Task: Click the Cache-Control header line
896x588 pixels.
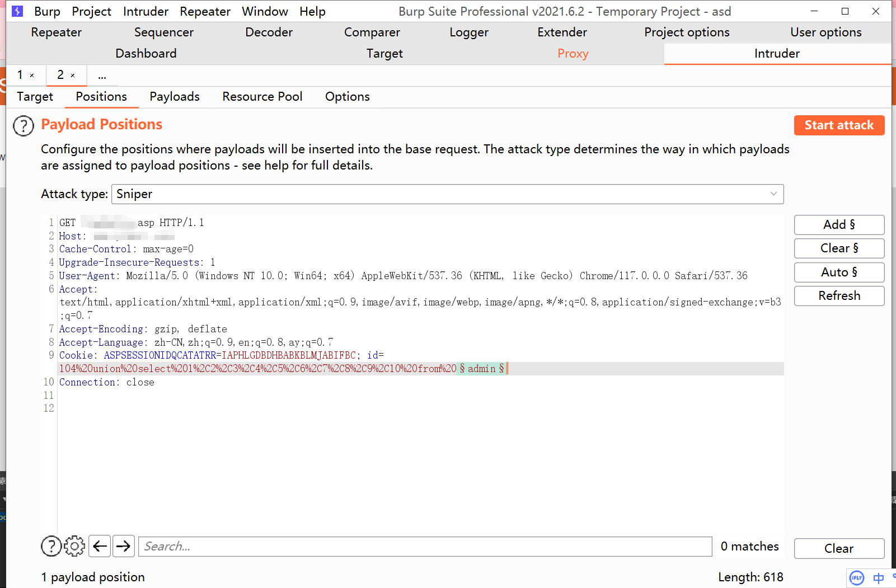Action: 126,249
